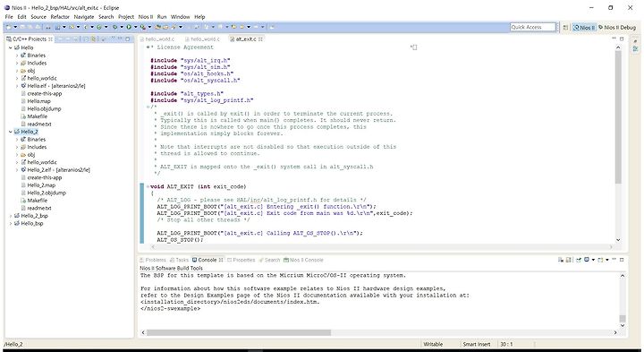The image size is (644, 352).
Task: Maximize the Console panel
Action: (x=622, y=260)
